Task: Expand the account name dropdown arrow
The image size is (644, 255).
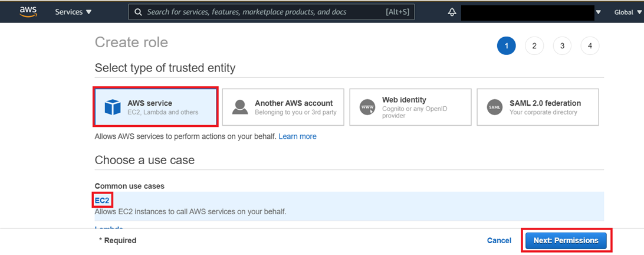Action: (598, 12)
